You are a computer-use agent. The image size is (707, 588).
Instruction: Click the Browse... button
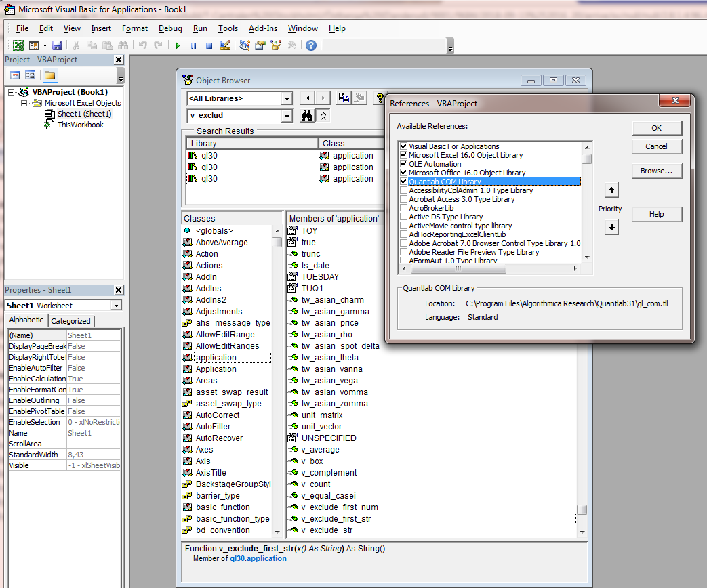[656, 171]
